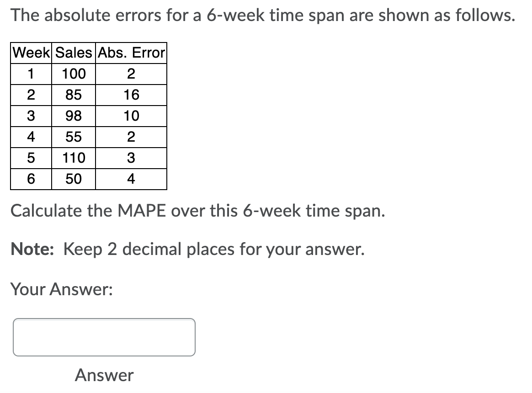
Task: Click the Week column header
Action: (x=30, y=53)
